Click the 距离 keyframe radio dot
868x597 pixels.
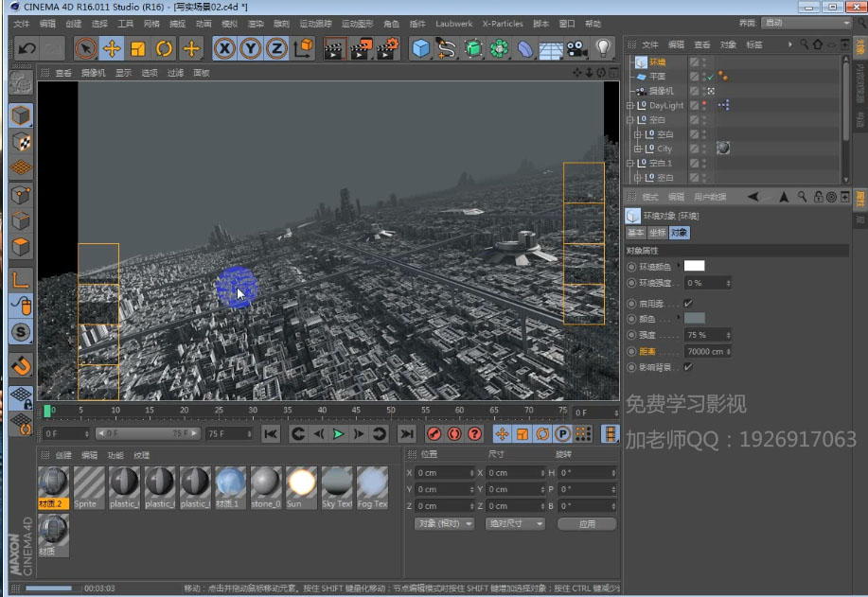(x=631, y=351)
